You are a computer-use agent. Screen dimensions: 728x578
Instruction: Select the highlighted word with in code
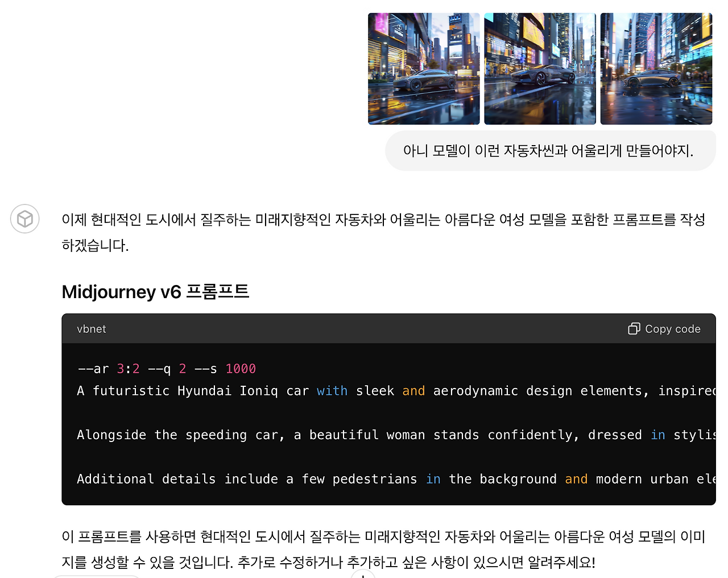pyautogui.click(x=332, y=391)
